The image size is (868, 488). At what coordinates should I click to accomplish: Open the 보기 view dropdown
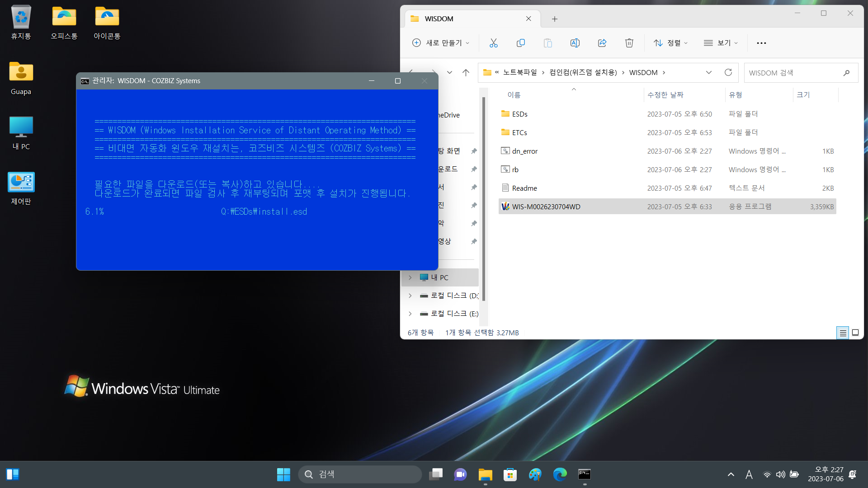click(x=721, y=43)
